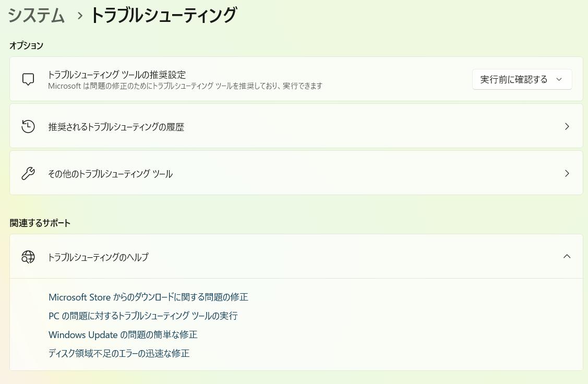Click the chevron on その他のトラブルシューティング ツール row

[x=567, y=173]
